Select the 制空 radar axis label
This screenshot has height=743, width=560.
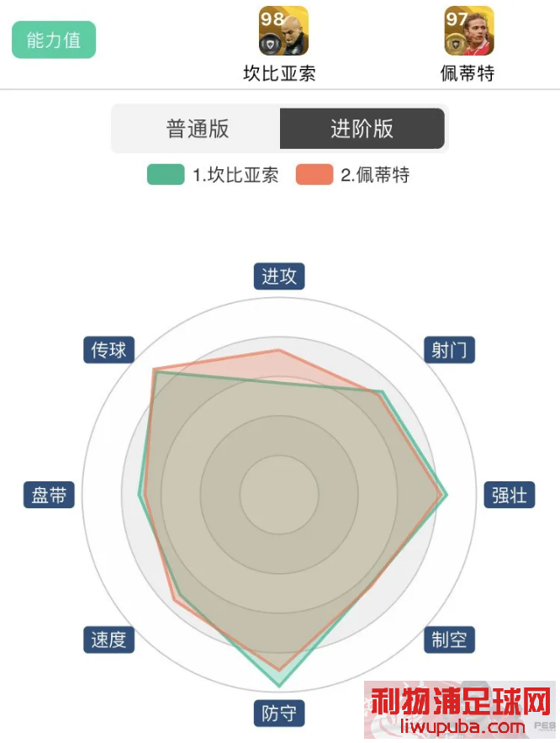[x=449, y=640]
